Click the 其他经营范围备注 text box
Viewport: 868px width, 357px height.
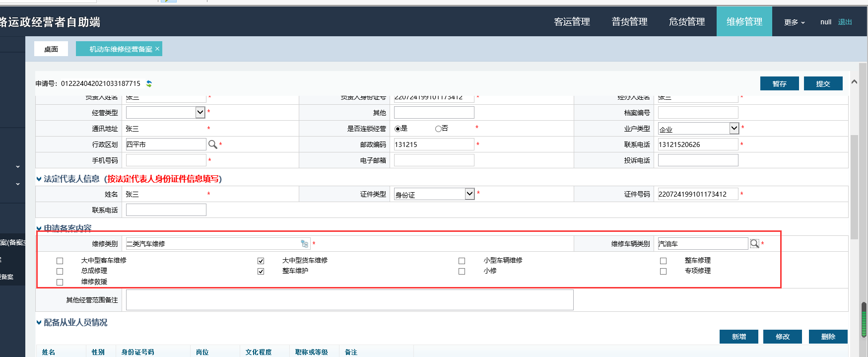[x=349, y=300]
